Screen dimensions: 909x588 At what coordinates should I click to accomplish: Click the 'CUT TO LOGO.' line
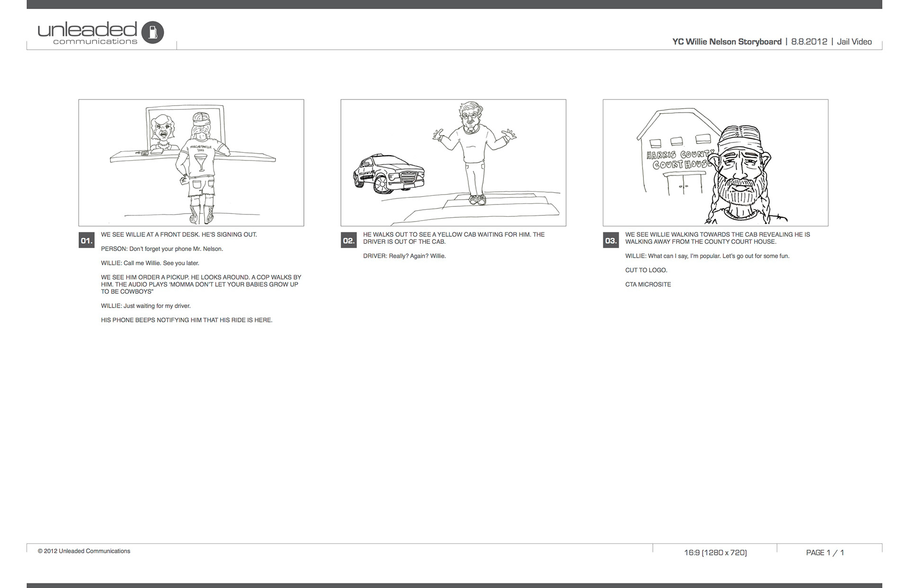[646, 270]
